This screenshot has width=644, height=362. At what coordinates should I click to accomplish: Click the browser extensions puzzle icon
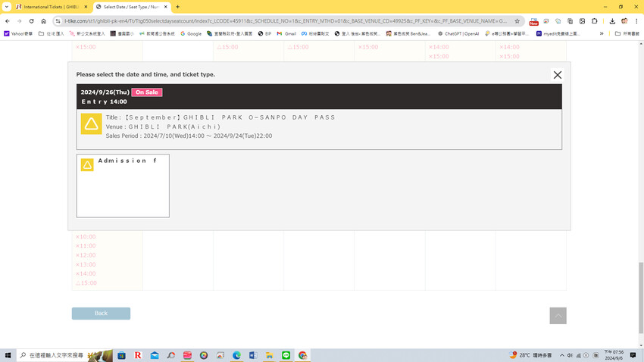click(x=595, y=21)
